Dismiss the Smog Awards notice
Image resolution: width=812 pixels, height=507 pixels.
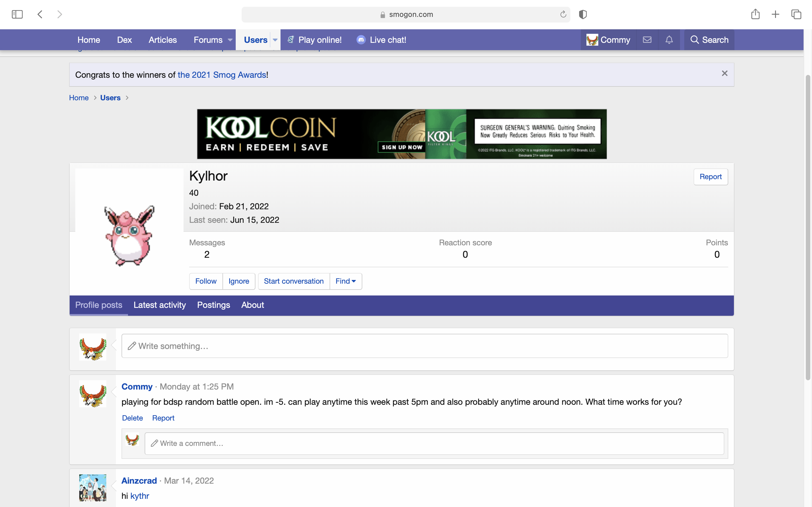click(724, 74)
